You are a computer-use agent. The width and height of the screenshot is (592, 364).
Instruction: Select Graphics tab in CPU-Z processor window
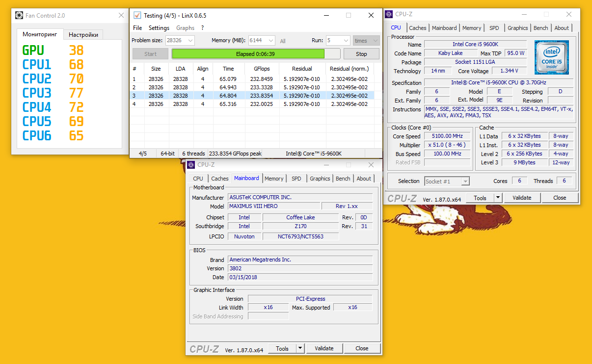coord(518,28)
